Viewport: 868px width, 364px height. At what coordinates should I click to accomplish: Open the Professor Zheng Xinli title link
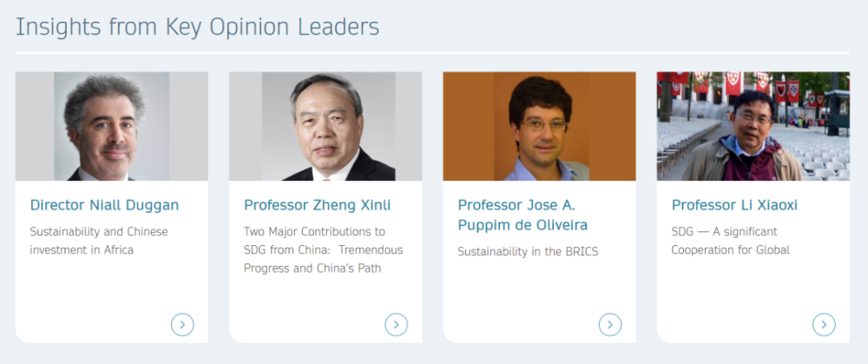[317, 205]
